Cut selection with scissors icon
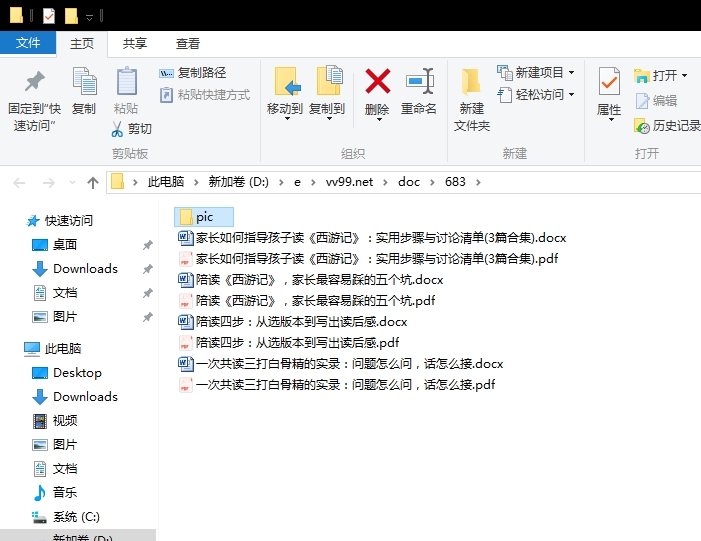 (x=131, y=129)
